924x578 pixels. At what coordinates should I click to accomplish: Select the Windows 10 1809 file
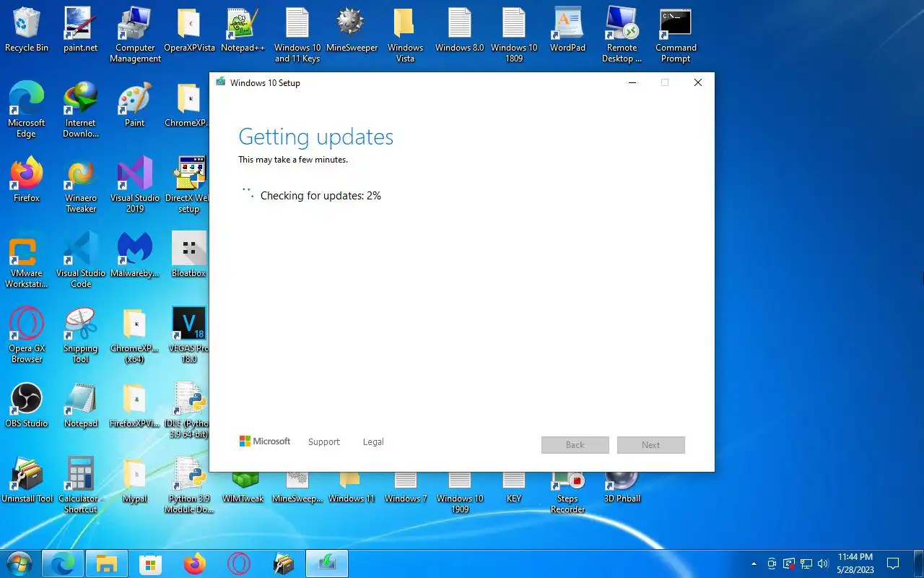[x=514, y=35]
